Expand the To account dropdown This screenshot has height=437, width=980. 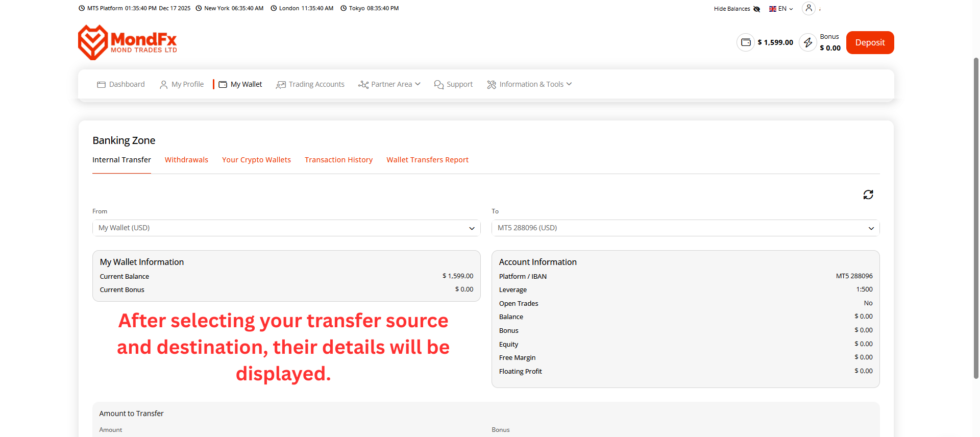point(685,228)
